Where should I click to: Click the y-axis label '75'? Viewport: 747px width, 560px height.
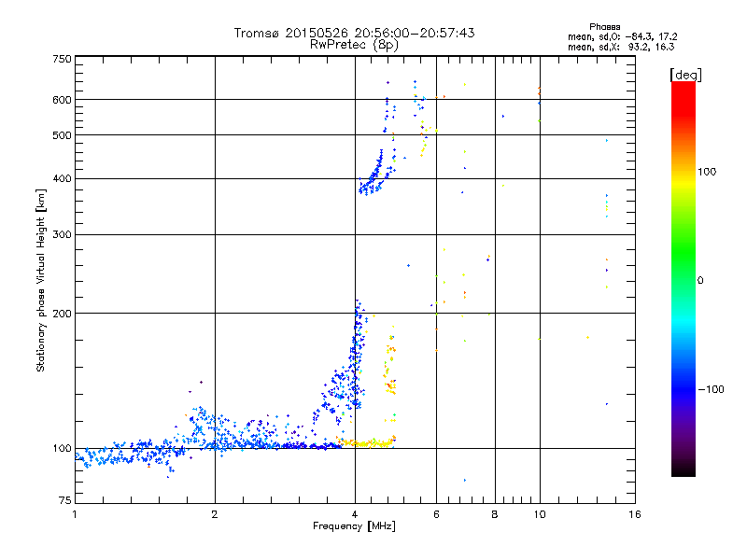tap(65, 500)
